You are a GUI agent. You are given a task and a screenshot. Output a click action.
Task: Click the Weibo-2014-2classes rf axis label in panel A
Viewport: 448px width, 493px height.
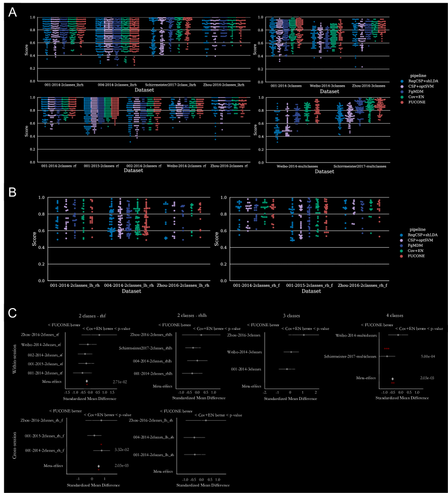click(x=186, y=166)
